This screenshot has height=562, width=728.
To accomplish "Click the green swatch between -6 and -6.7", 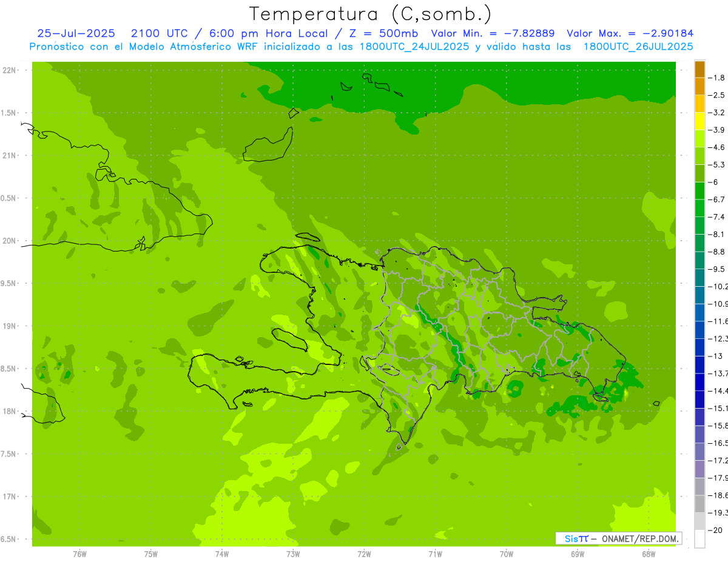I will [x=699, y=191].
